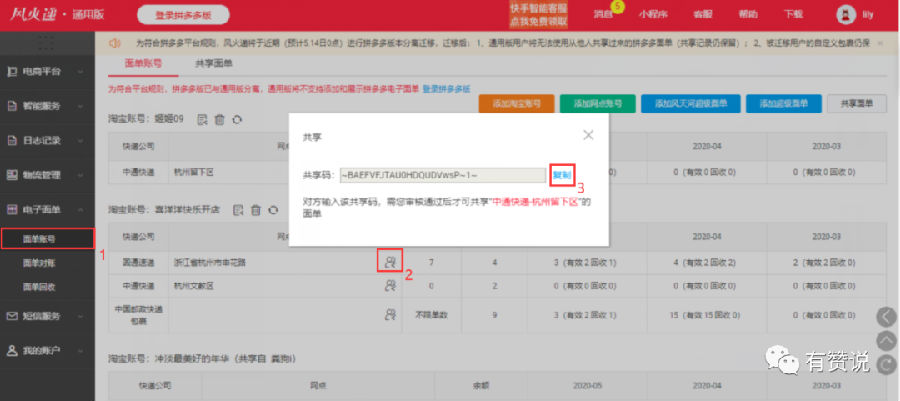900x401 pixels.
Task: Click share icon in 中国邮政快递包裹 row
Action: (x=390, y=314)
